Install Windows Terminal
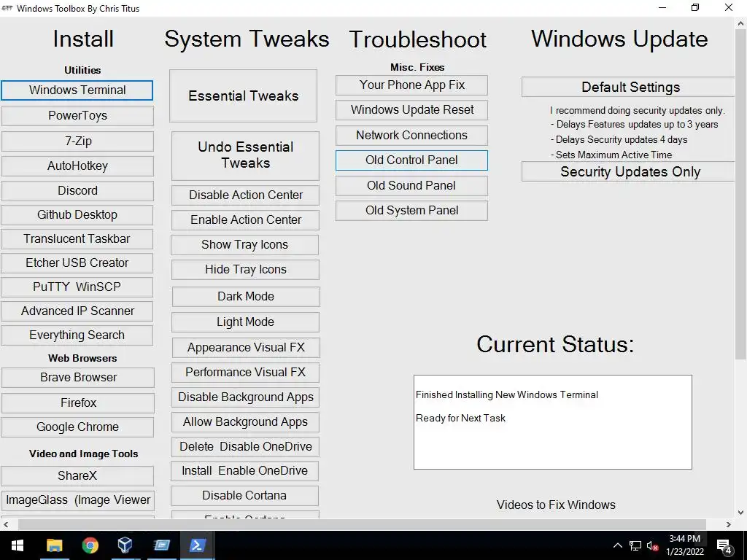747x560 pixels. (x=77, y=90)
